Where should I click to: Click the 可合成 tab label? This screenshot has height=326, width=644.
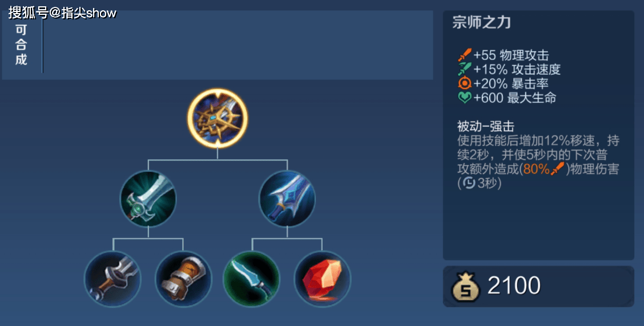point(21,45)
